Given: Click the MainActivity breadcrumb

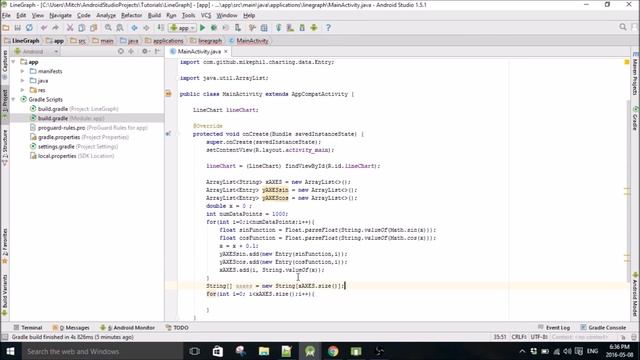Looking at the screenshot, I should pyautogui.click(x=249, y=41).
